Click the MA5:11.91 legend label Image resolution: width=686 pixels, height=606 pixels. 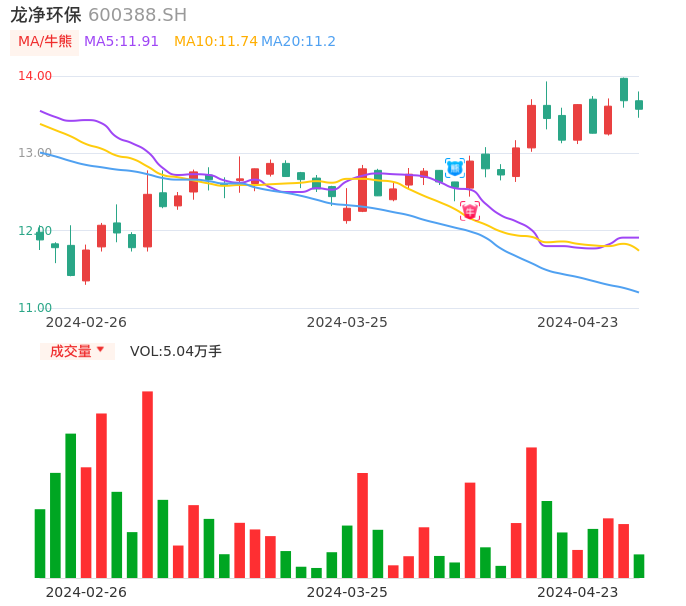[x=121, y=42]
